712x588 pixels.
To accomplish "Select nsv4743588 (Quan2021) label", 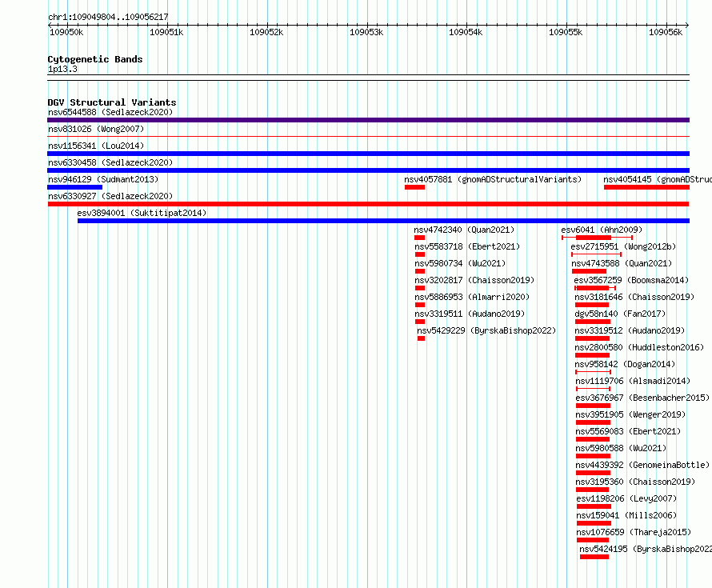I will click(x=622, y=263).
